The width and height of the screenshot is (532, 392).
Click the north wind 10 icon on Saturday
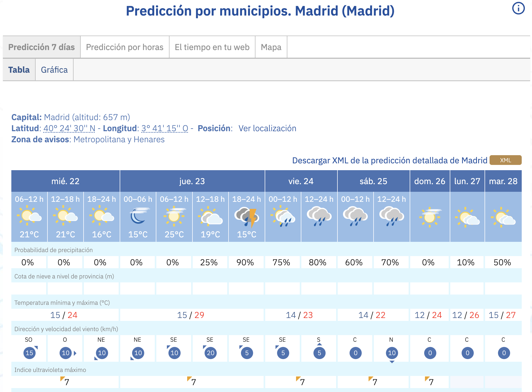pos(392,353)
